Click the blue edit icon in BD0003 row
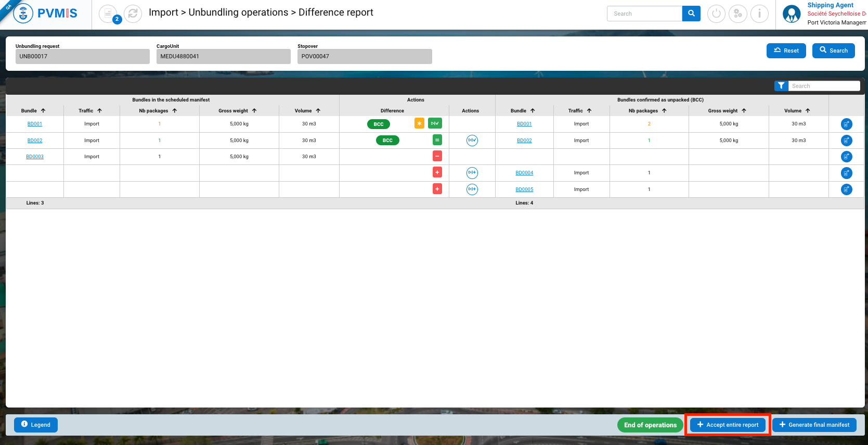 846,157
